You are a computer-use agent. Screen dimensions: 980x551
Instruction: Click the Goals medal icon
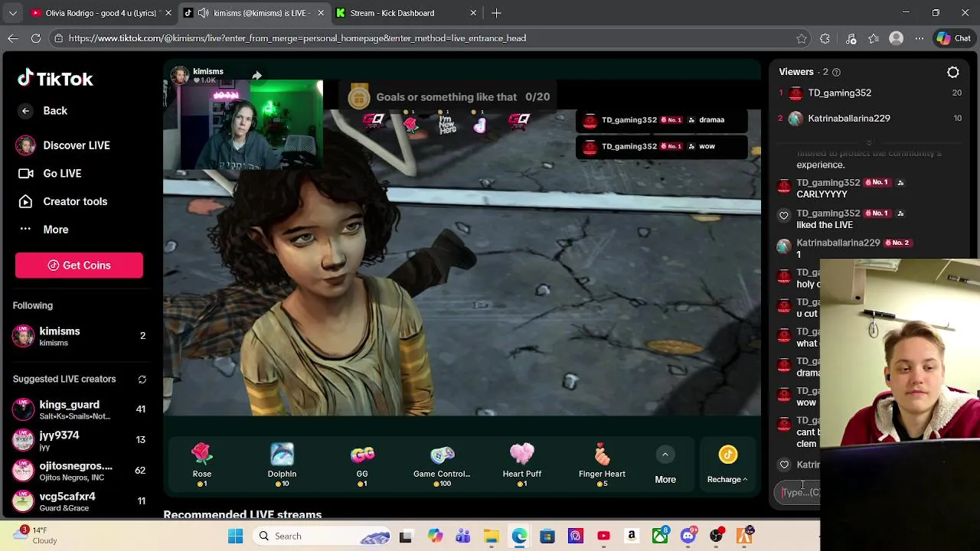(358, 96)
